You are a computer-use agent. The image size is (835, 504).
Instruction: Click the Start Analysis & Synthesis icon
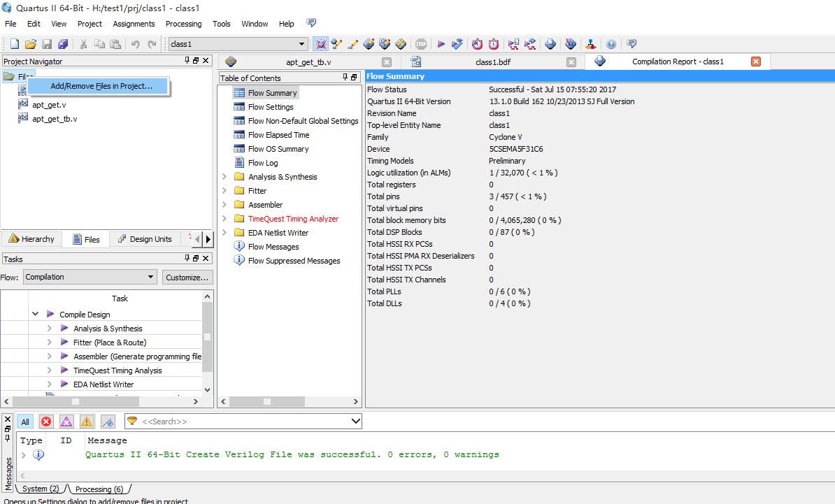[457, 44]
